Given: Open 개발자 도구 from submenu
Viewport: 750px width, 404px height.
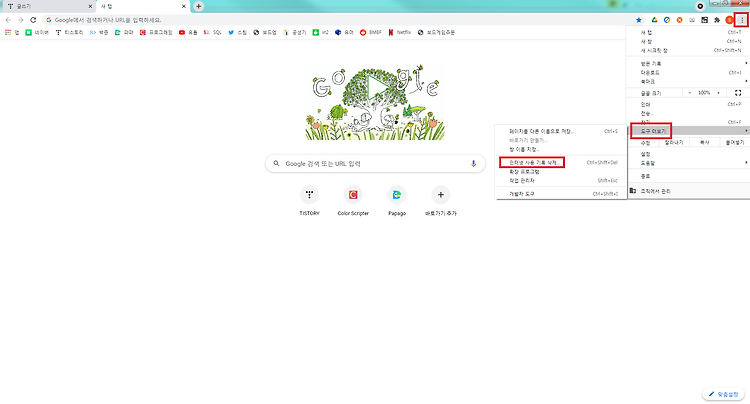Looking at the screenshot, I should click(561, 194).
